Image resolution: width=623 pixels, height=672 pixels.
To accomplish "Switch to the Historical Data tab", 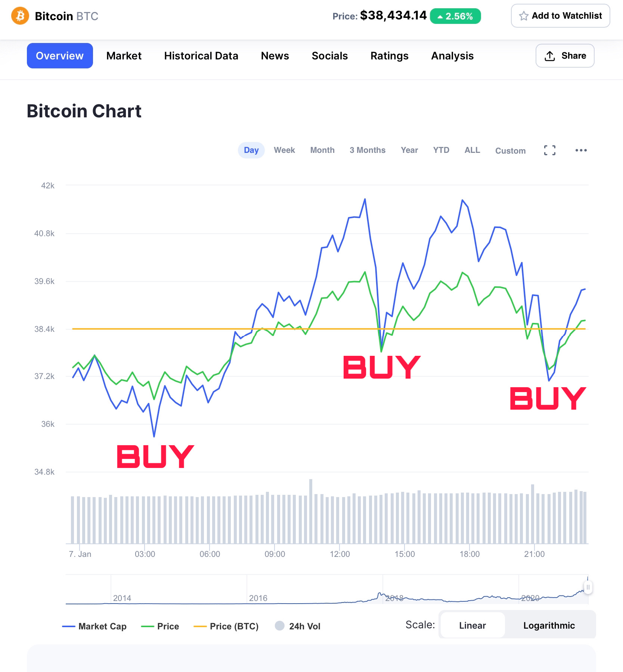I will [x=201, y=56].
